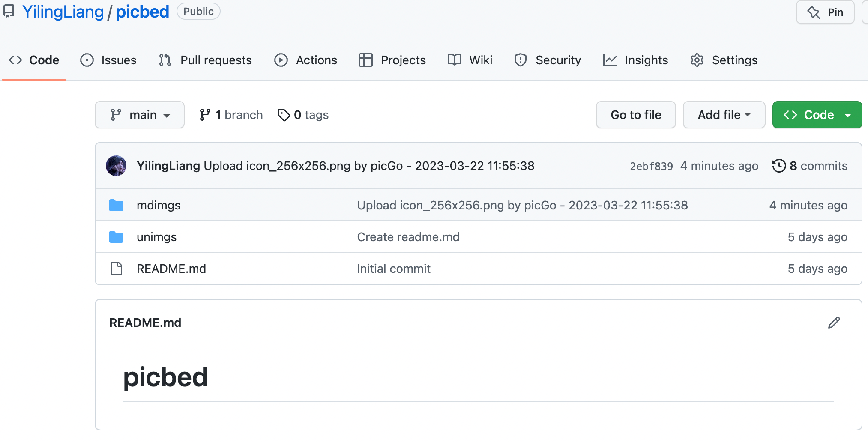The width and height of the screenshot is (868, 442).
Task: Click the repository book icon
Action: (x=9, y=12)
